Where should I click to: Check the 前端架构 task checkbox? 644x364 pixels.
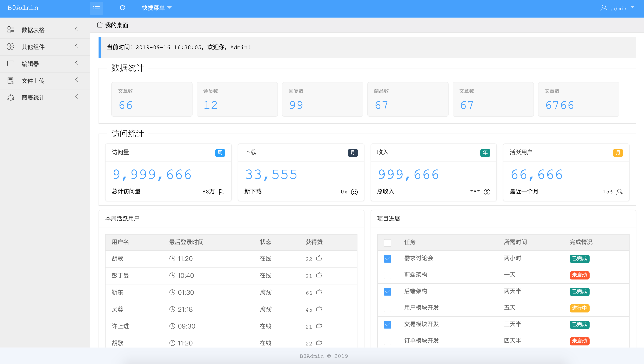coord(387,275)
